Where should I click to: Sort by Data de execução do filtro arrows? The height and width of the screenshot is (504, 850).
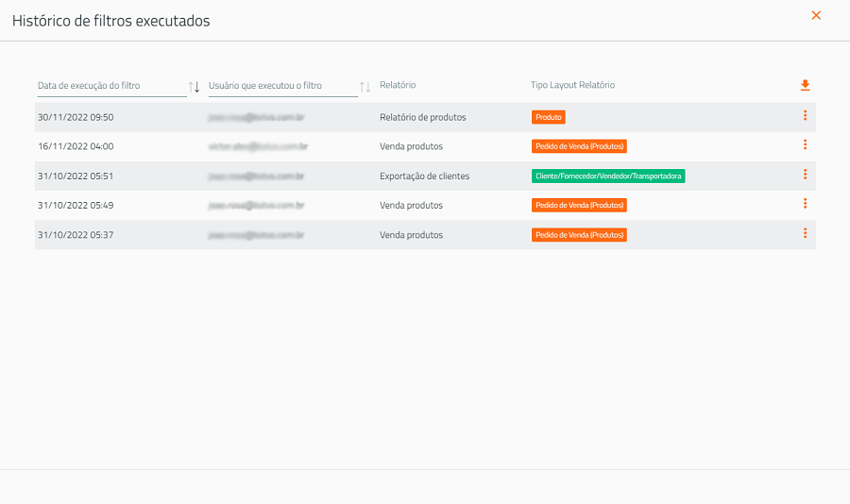tap(194, 87)
